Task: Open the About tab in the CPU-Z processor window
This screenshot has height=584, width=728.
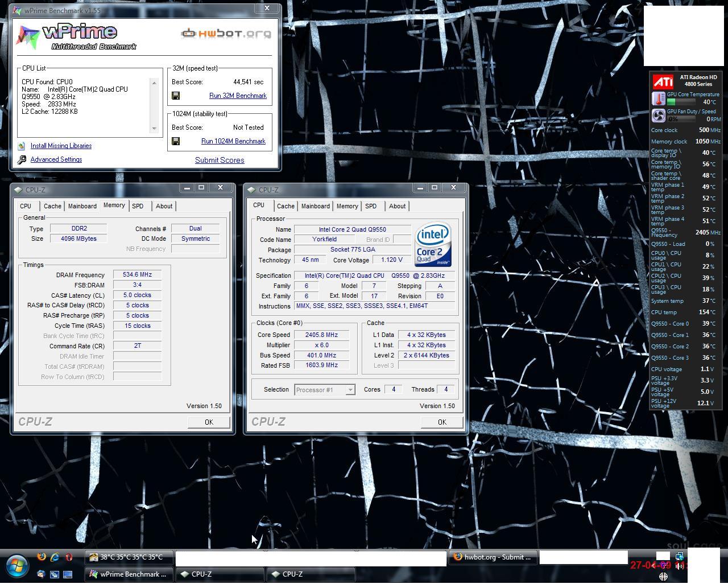Action: tap(398, 206)
